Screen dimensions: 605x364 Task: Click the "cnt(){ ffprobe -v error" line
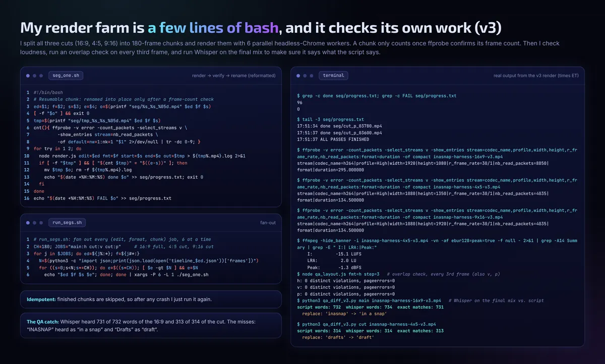tap(110, 128)
